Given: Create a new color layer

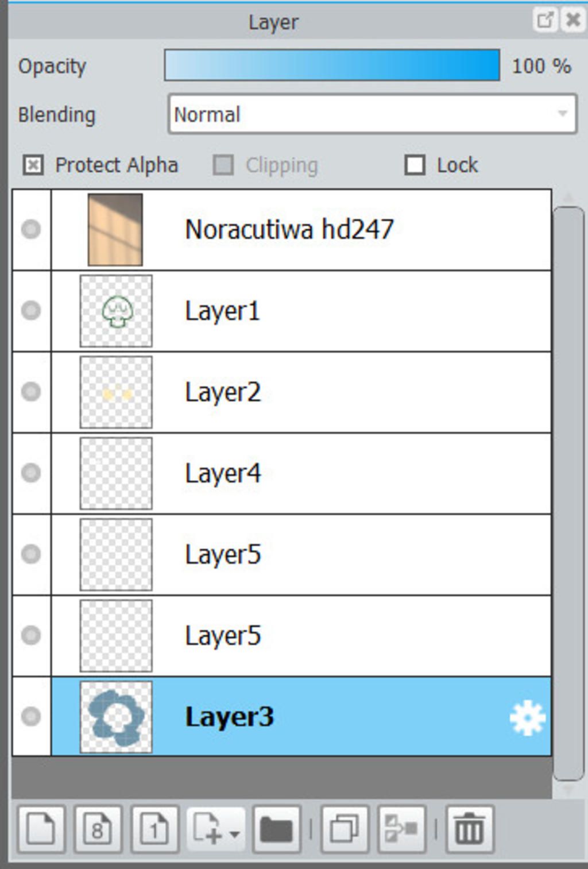Looking at the screenshot, I should [x=40, y=829].
